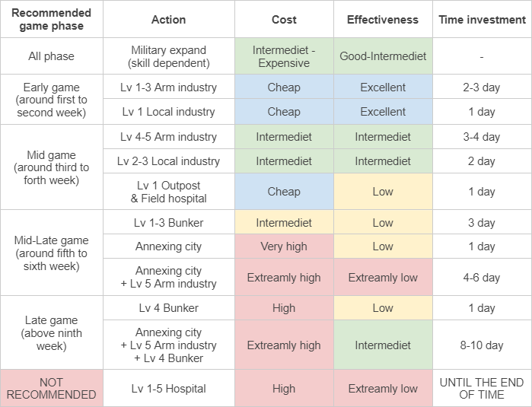
Task: Click the "Good-Intermediet" effectiveness cell
Action: [x=383, y=56]
